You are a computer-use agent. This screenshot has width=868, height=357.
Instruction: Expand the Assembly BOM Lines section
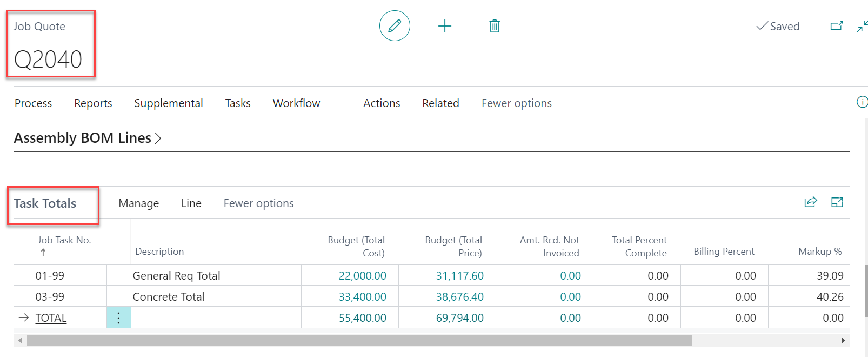click(88, 138)
